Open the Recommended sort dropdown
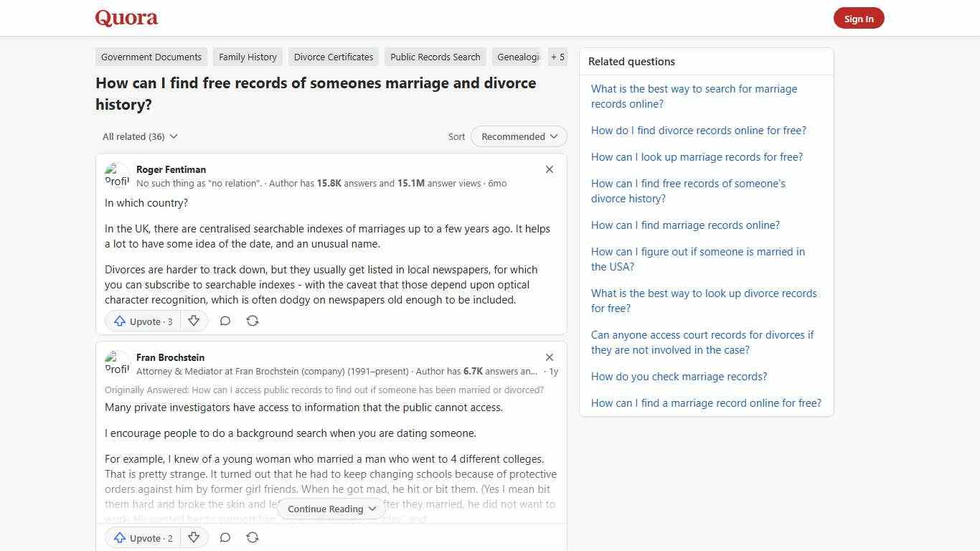 click(x=518, y=136)
